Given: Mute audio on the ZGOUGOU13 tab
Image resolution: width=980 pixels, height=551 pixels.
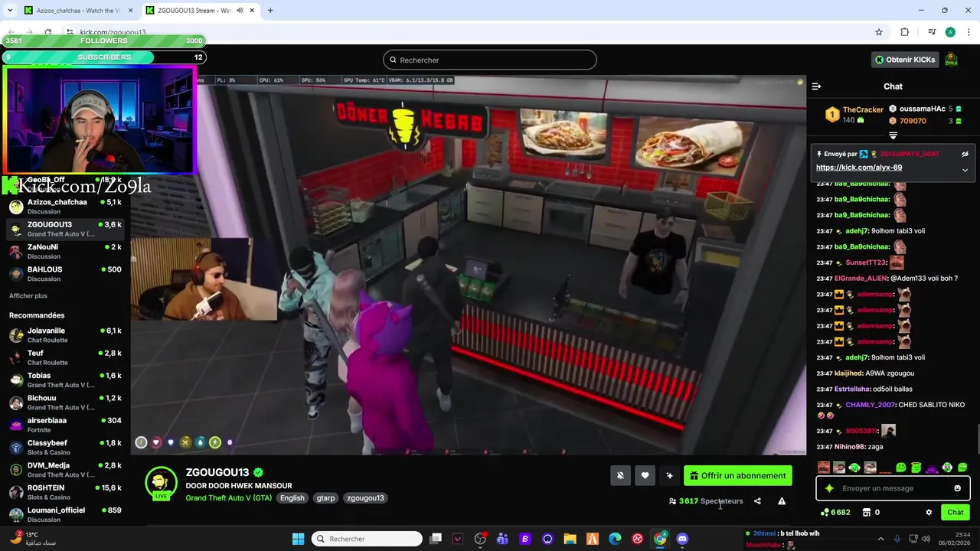Looking at the screenshot, I should tap(240, 11).
